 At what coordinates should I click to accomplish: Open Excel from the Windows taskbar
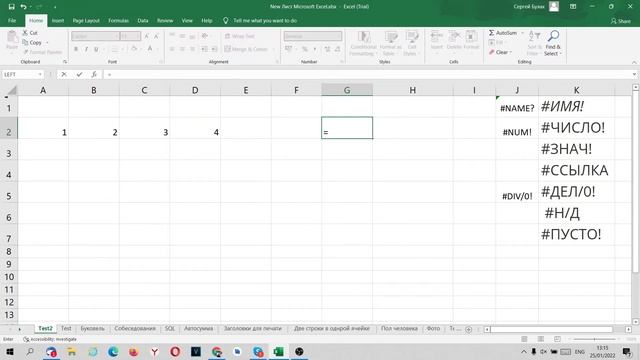[278, 351]
